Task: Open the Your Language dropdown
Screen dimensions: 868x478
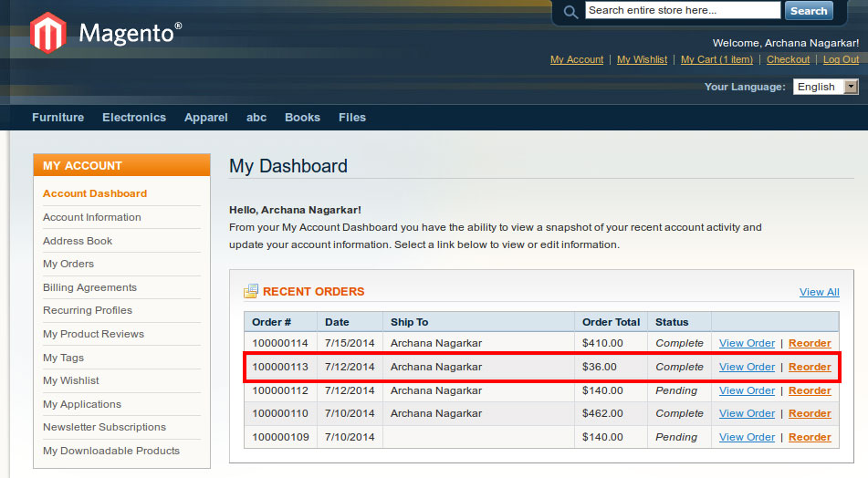Action: tap(825, 87)
